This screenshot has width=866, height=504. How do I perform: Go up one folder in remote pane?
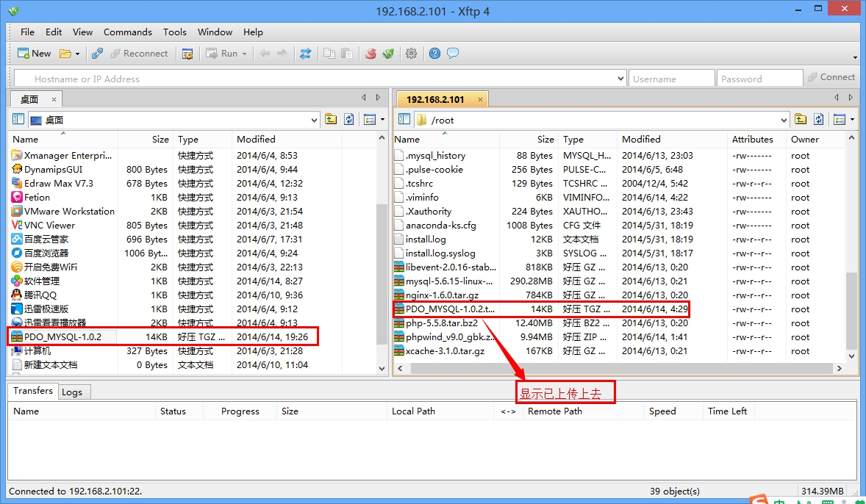tap(801, 119)
